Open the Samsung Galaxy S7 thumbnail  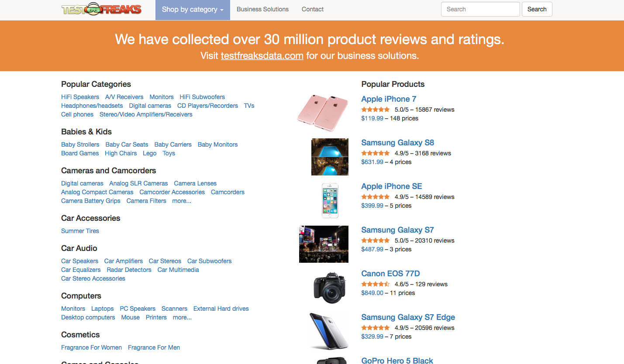[324, 244]
